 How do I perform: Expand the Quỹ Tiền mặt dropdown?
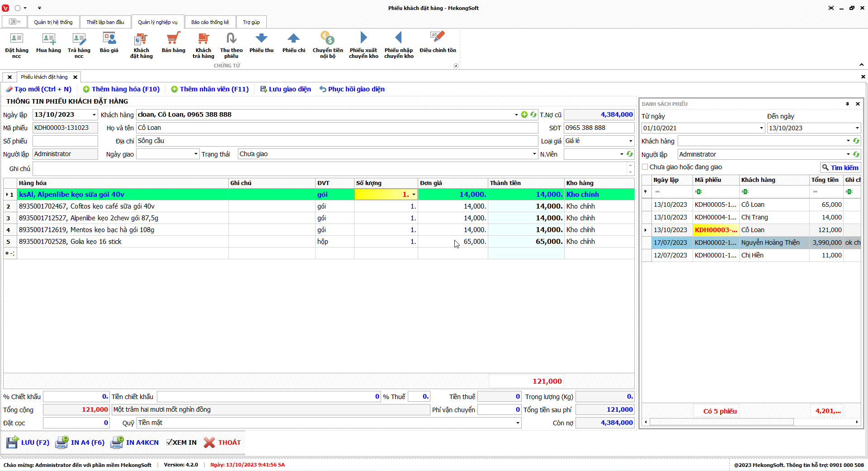[518, 423]
